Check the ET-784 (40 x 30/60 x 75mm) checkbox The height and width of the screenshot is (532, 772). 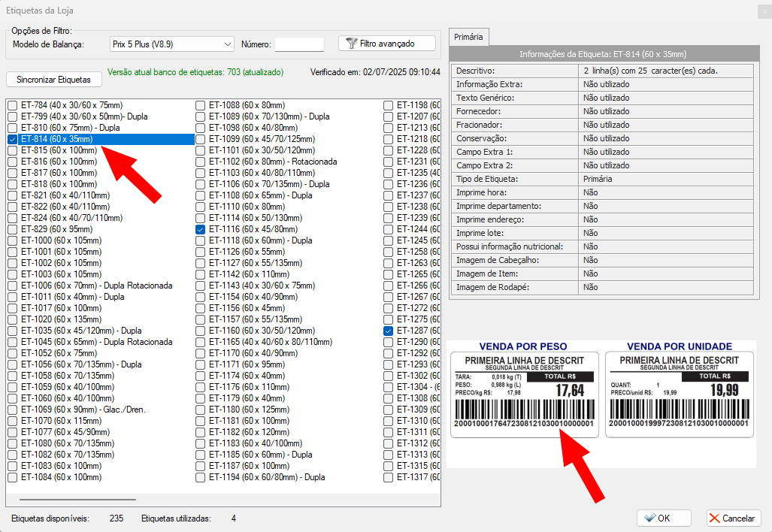[x=12, y=105]
